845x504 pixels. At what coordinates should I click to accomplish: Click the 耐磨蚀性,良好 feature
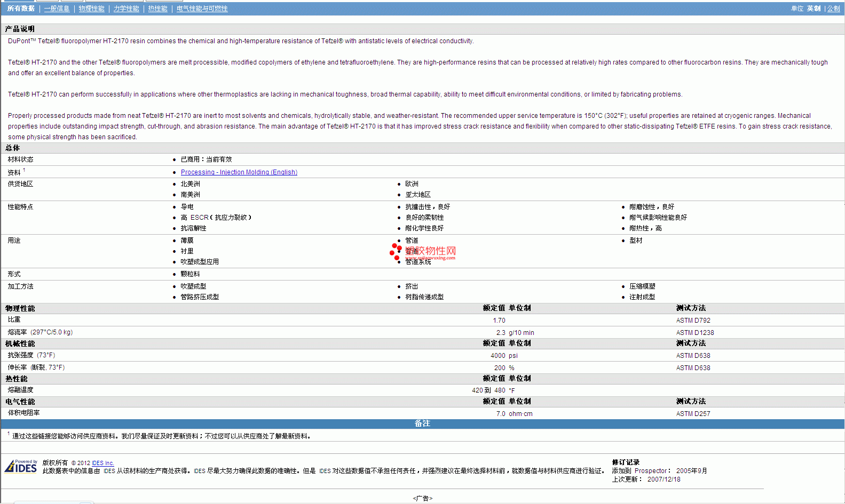coord(652,207)
